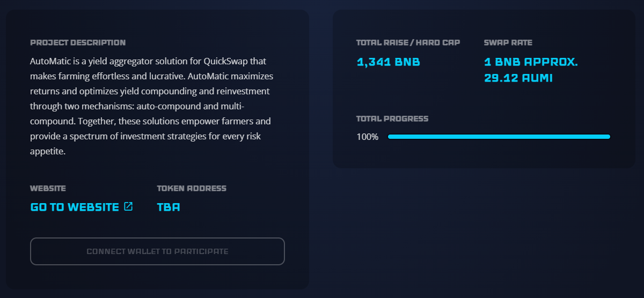
Task: Click the Swap Rate label
Action: click(x=508, y=42)
